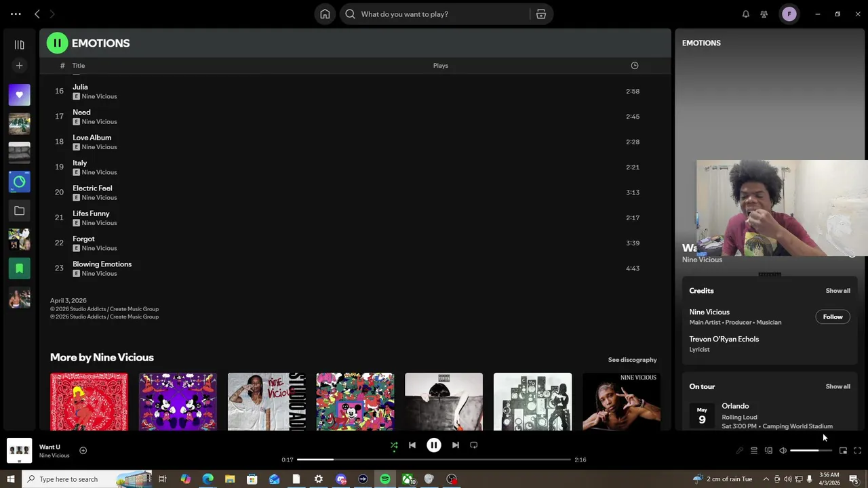The width and height of the screenshot is (868, 488).
Task: Toggle the Queue panel icon
Action: pyautogui.click(x=754, y=451)
